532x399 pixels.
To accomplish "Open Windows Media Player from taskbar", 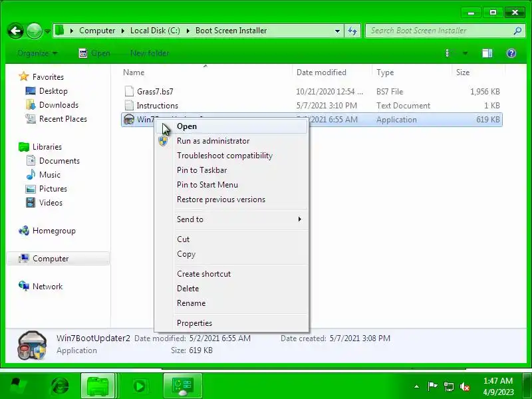I will coord(140,386).
